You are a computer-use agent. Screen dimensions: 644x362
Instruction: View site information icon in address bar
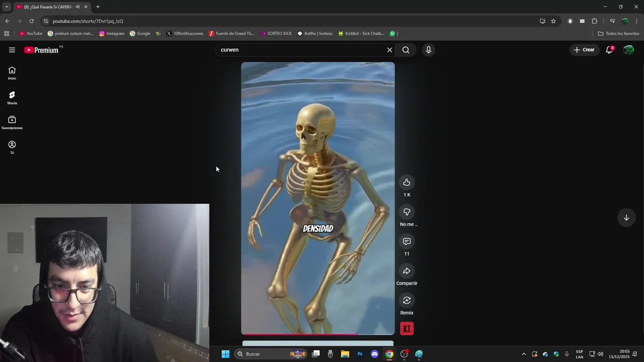coord(46,21)
